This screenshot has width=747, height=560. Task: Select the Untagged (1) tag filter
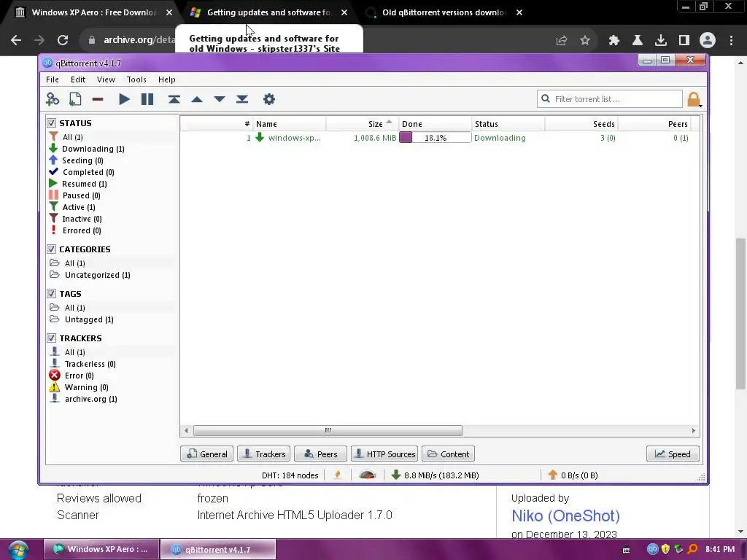click(89, 319)
